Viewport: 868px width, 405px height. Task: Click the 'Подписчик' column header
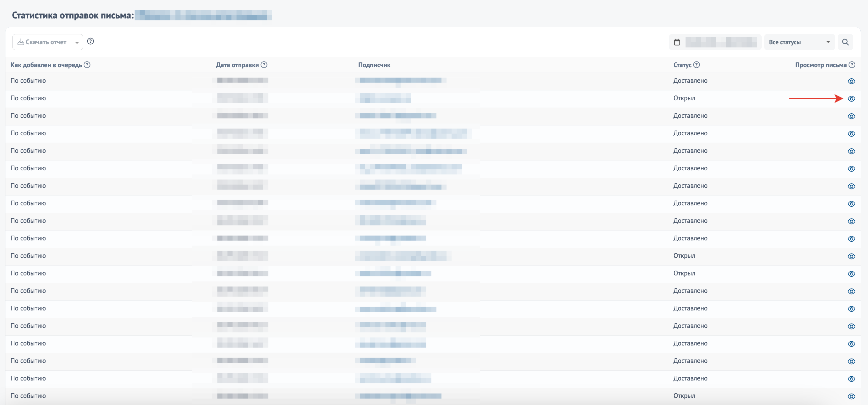click(374, 65)
